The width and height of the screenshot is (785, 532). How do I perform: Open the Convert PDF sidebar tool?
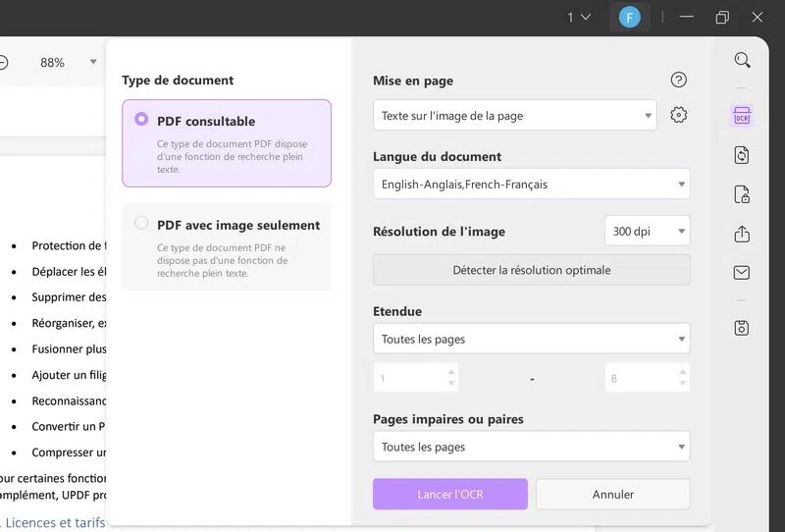pyautogui.click(x=742, y=155)
